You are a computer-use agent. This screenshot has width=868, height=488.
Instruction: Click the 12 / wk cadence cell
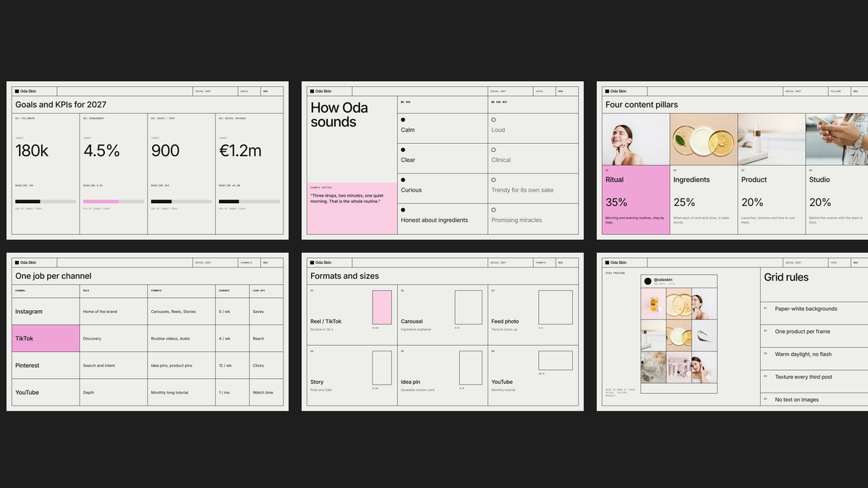226,366
